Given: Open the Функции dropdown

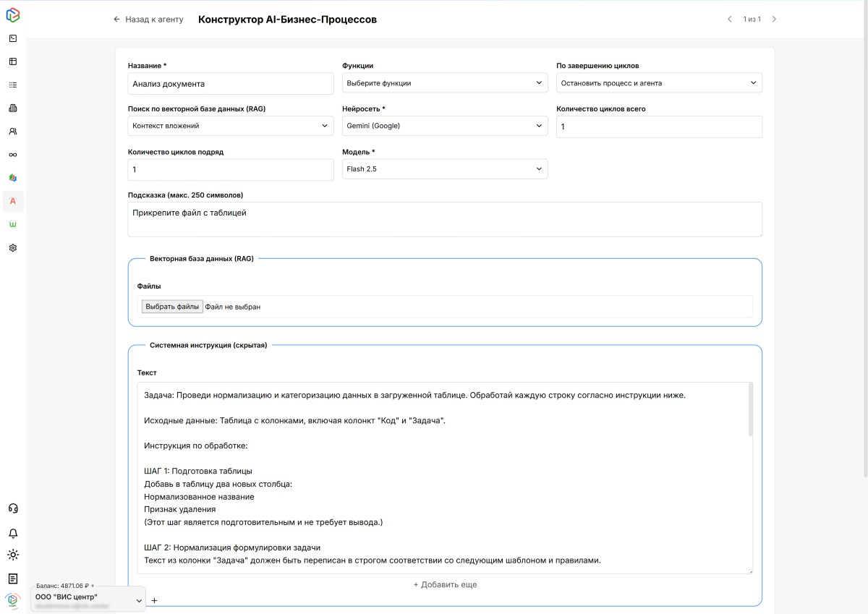Looking at the screenshot, I should pyautogui.click(x=444, y=83).
